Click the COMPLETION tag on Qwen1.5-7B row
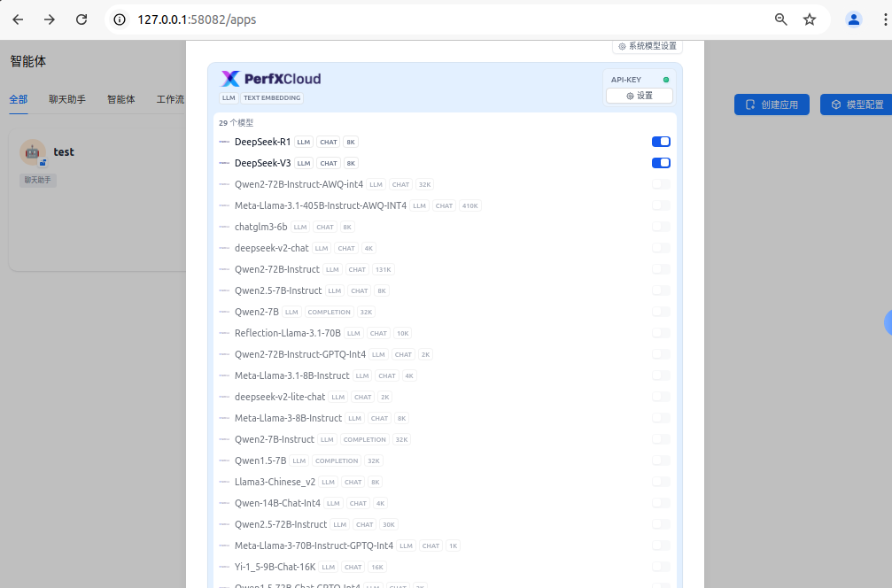Screen dimensions: 892x588 coord(337,461)
